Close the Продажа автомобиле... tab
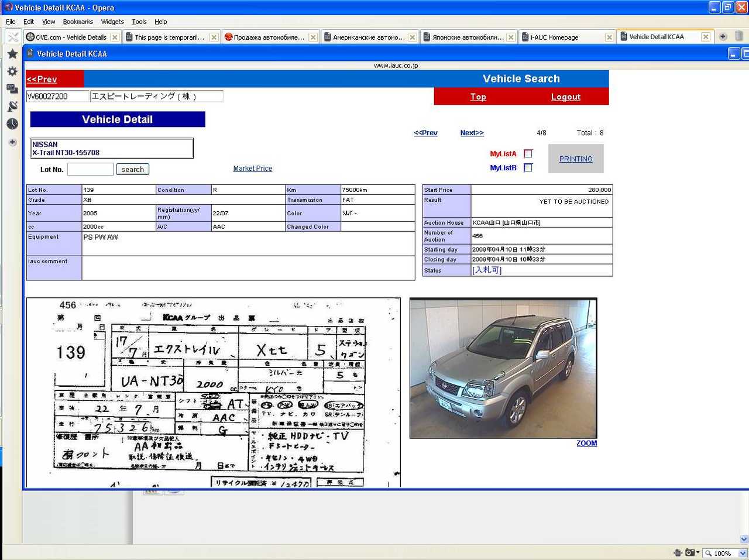 click(313, 37)
